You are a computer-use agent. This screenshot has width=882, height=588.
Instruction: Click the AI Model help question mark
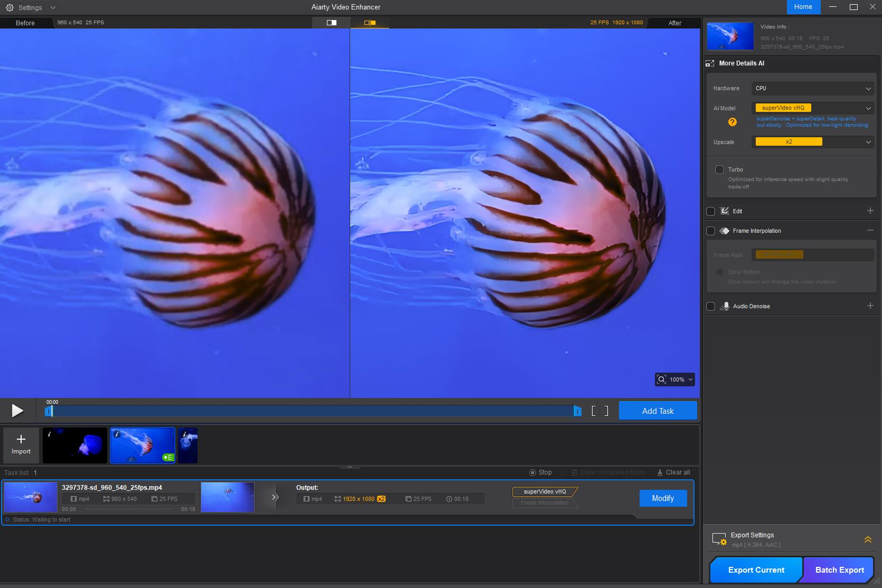click(x=732, y=122)
